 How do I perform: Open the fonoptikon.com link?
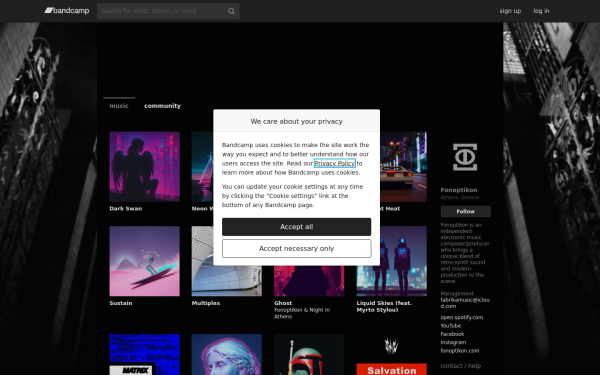pyautogui.click(x=460, y=351)
